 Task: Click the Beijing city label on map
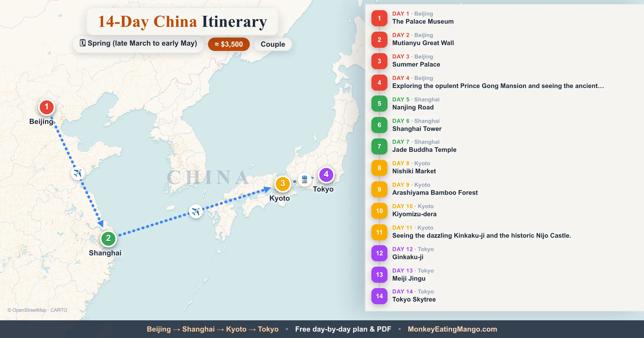point(41,122)
